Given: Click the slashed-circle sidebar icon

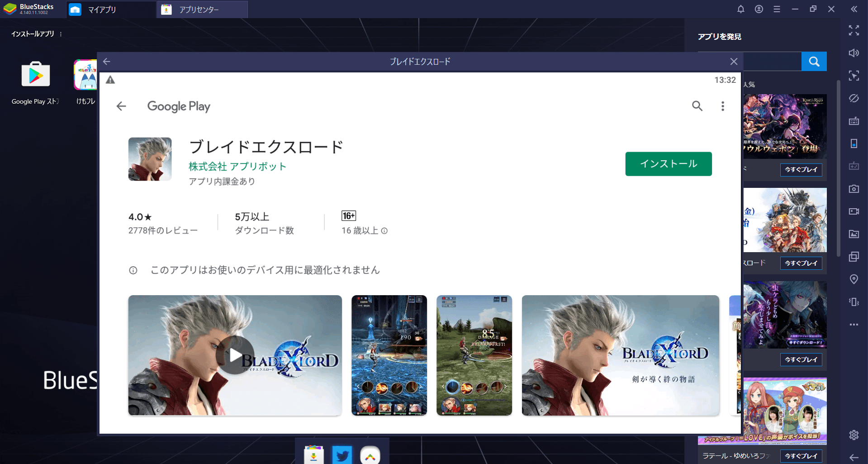Looking at the screenshot, I should 854,98.
